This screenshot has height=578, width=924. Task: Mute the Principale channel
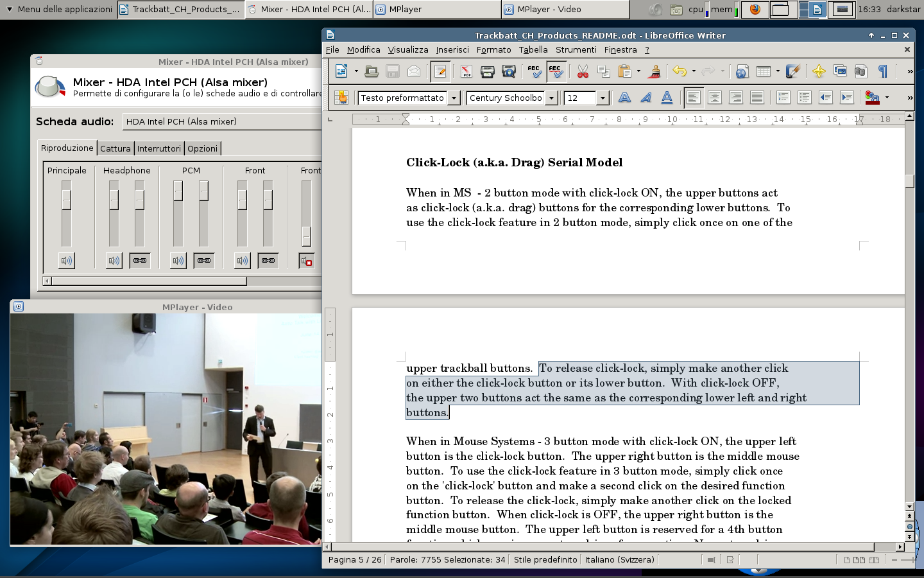tap(67, 261)
